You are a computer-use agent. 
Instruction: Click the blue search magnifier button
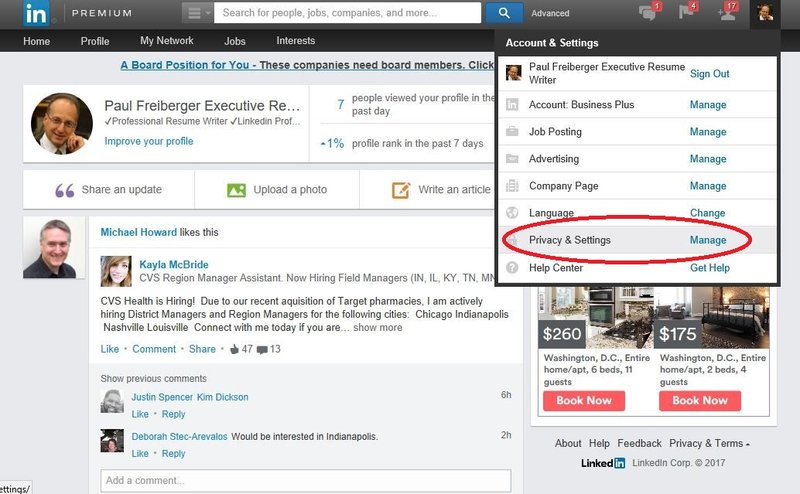pyautogui.click(x=504, y=13)
